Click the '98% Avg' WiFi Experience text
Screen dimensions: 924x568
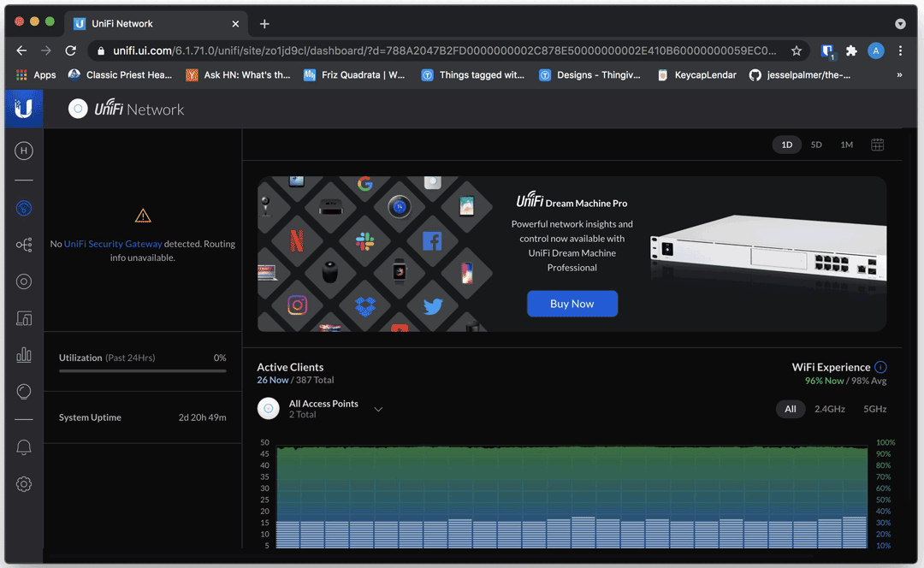pos(868,381)
